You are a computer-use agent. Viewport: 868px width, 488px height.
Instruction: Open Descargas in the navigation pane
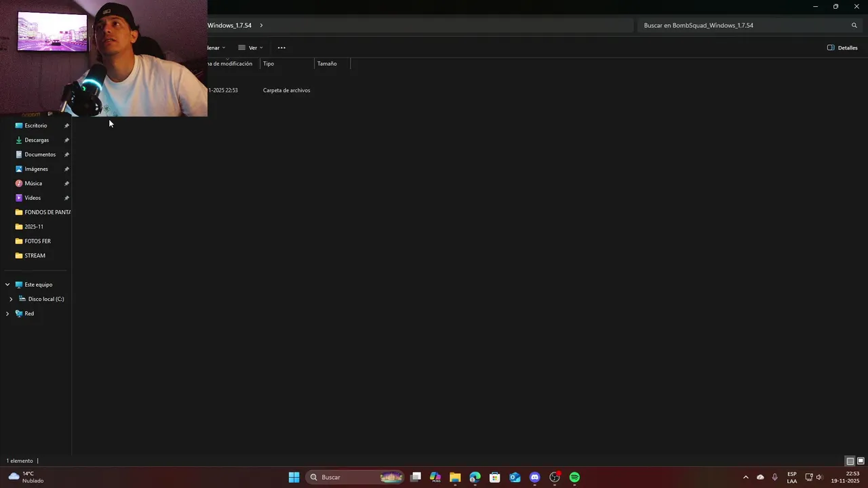pos(35,140)
